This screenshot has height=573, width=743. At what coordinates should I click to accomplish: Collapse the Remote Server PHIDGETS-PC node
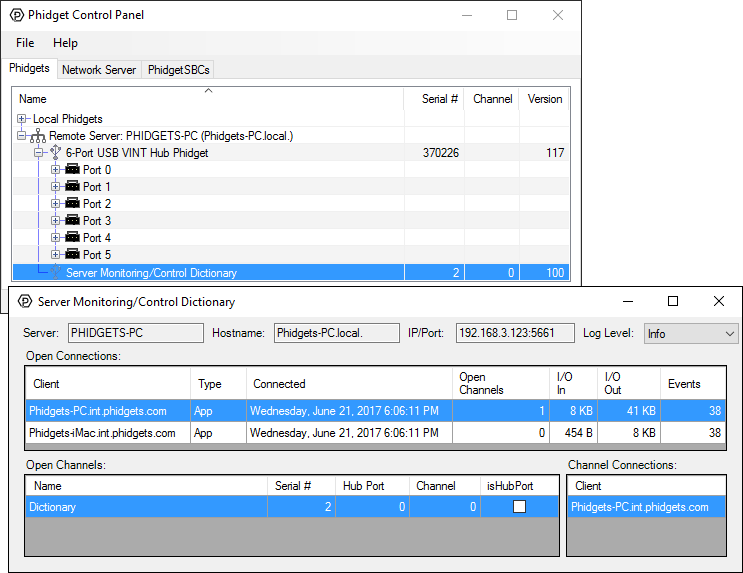pyautogui.click(x=21, y=136)
